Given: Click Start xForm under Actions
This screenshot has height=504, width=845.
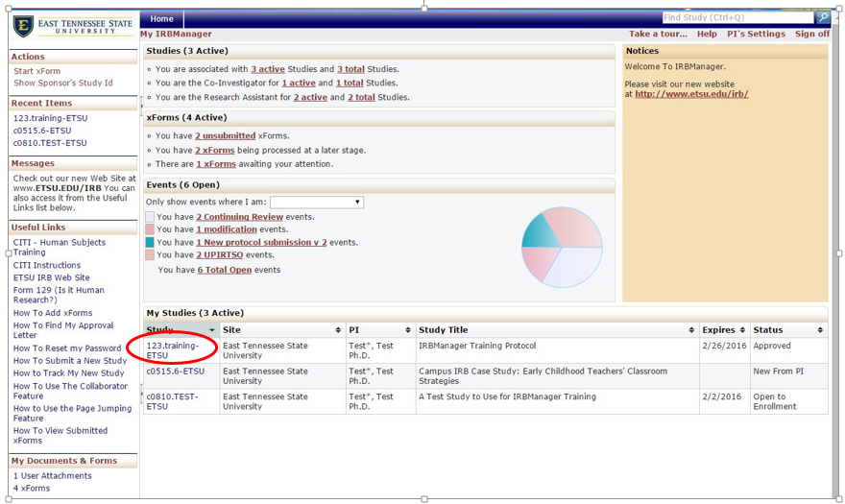Looking at the screenshot, I should click(x=36, y=71).
